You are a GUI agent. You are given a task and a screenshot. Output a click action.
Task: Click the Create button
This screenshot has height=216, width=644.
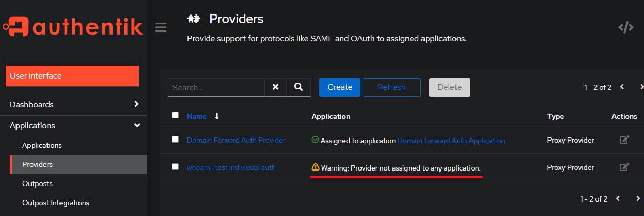tap(340, 87)
